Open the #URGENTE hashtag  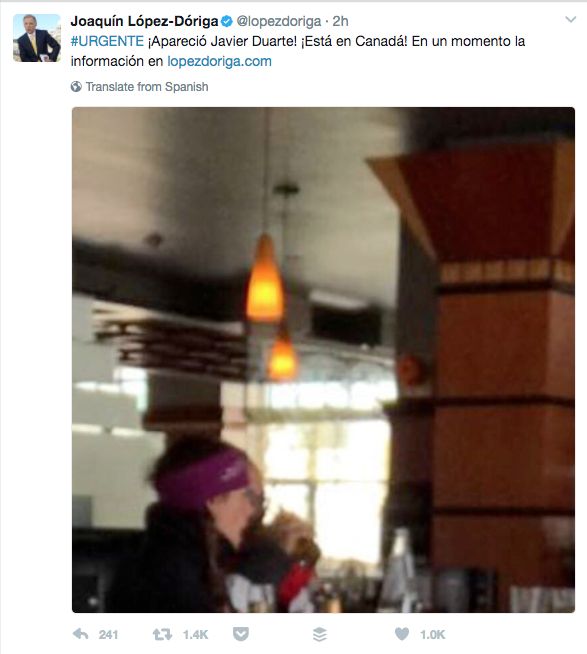click(x=107, y=41)
